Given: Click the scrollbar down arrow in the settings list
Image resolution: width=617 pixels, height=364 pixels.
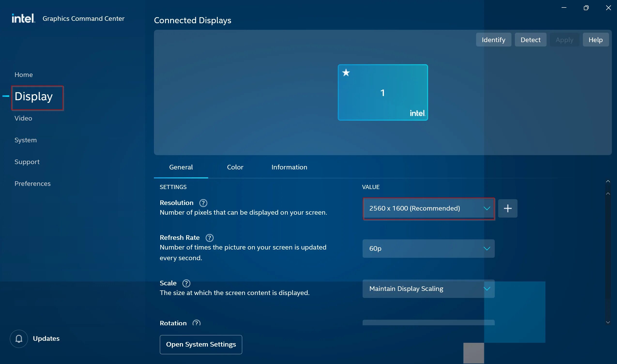Looking at the screenshot, I should pyautogui.click(x=608, y=322).
